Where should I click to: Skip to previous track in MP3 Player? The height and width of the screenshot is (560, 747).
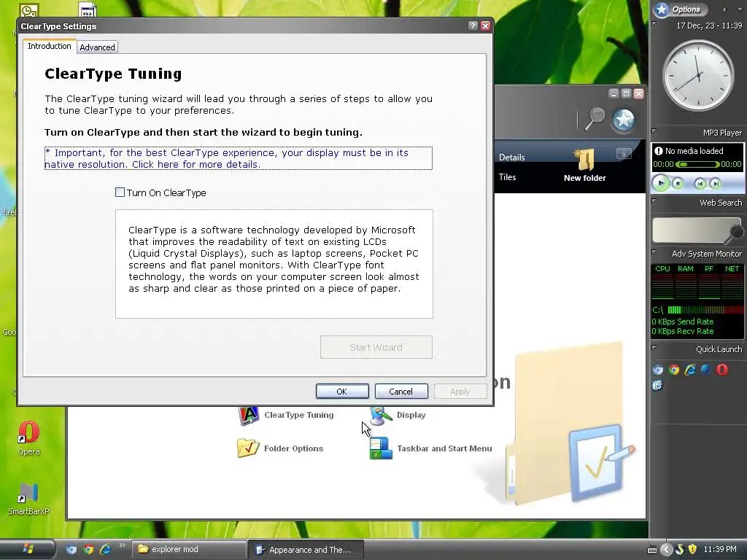click(700, 183)
